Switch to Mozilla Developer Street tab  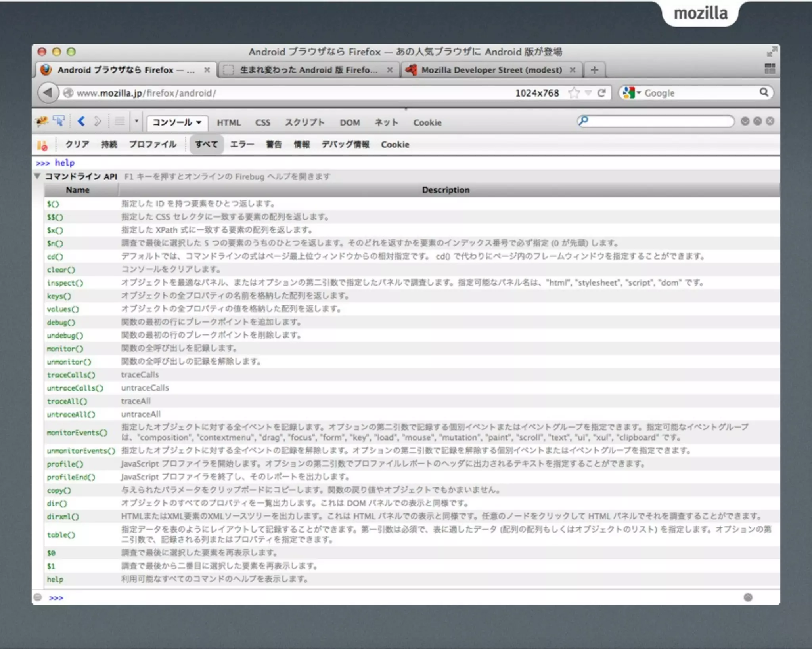pos(491,70)
